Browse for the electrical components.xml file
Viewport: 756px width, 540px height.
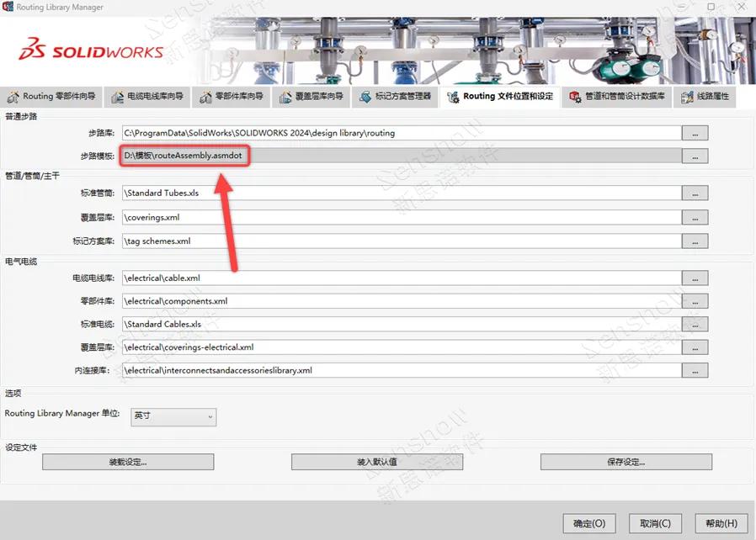pyautogui.click(x=695, y=301)
